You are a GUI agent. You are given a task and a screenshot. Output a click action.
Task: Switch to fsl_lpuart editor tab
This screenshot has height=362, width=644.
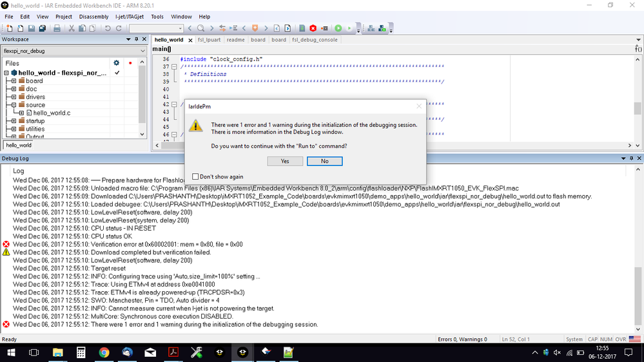209,40
